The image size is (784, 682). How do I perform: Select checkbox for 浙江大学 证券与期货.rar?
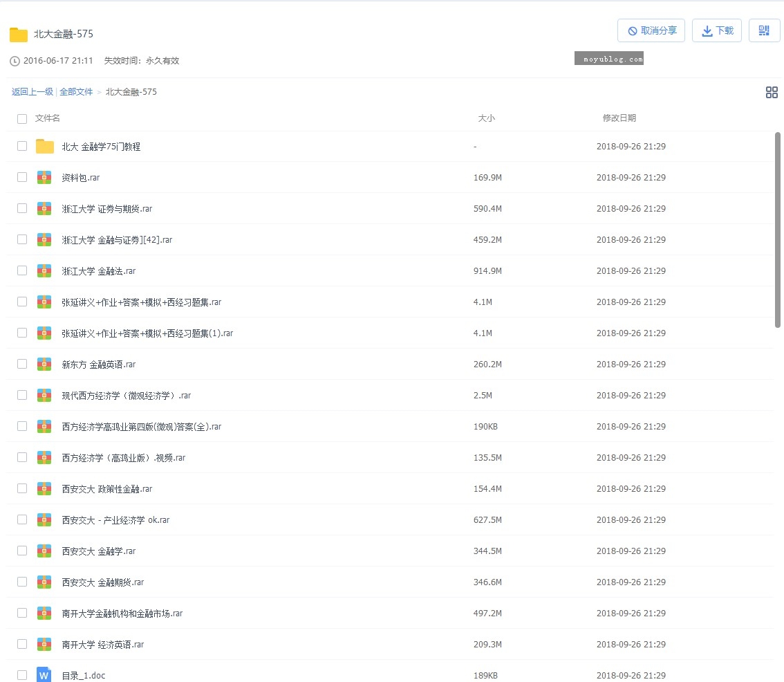tap(22, 208)
